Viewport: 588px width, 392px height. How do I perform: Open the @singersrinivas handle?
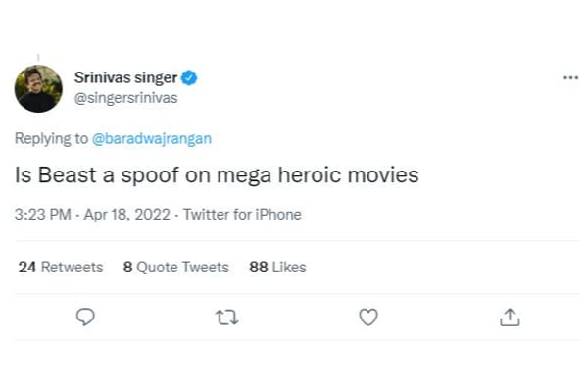pos(125,98)
